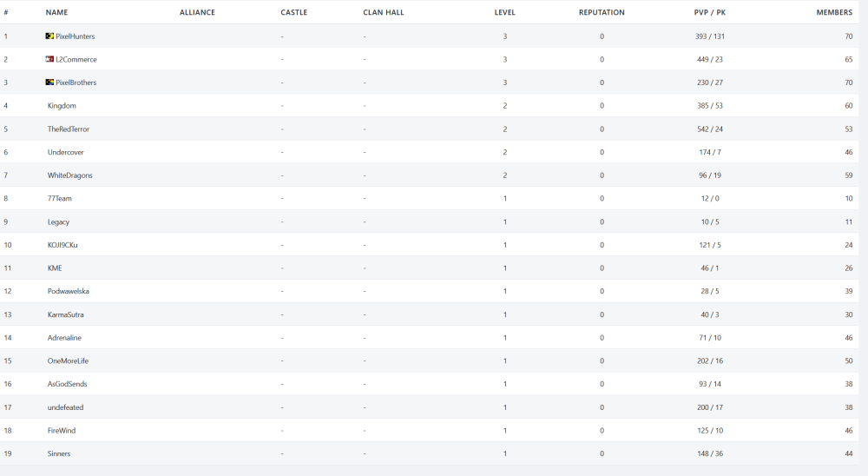Click the CASTLE column header
Image resolution: width=868 pixels, height=476 pixels.
click(x=293, y=13)
